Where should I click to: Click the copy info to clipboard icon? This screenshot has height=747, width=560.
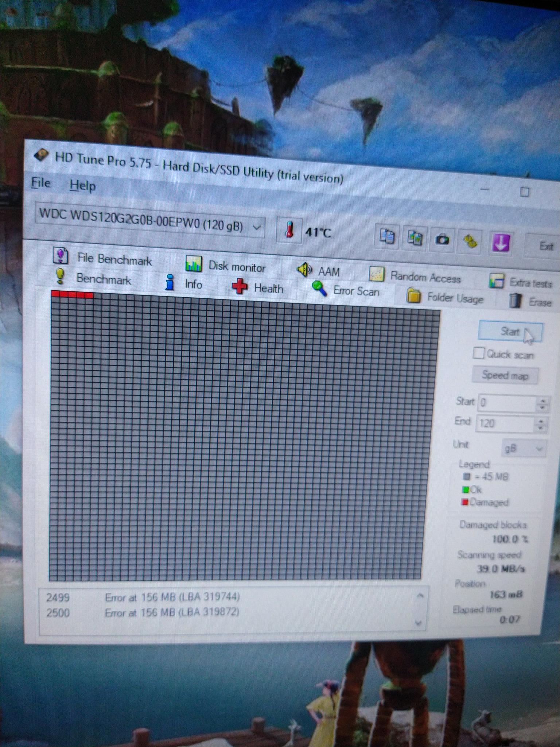[x=387, y=236]
